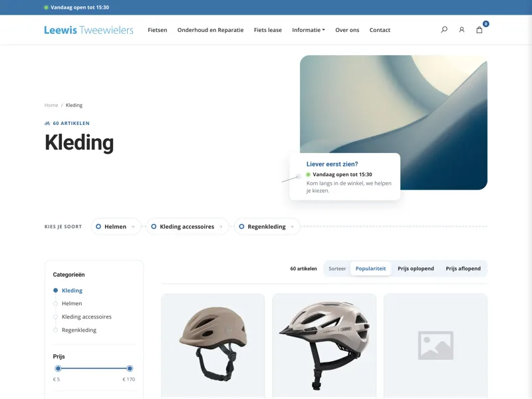Open the search magnifier icon
This screenshot has width=532, height=399.
coord(444,30)
